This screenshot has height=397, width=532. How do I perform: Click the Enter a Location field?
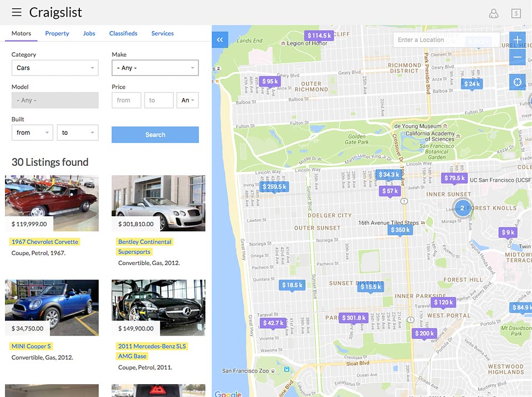click(447, 40)
